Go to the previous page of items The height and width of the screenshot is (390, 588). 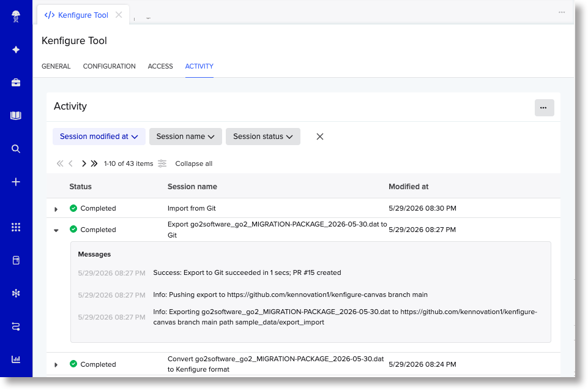point(70,163)
